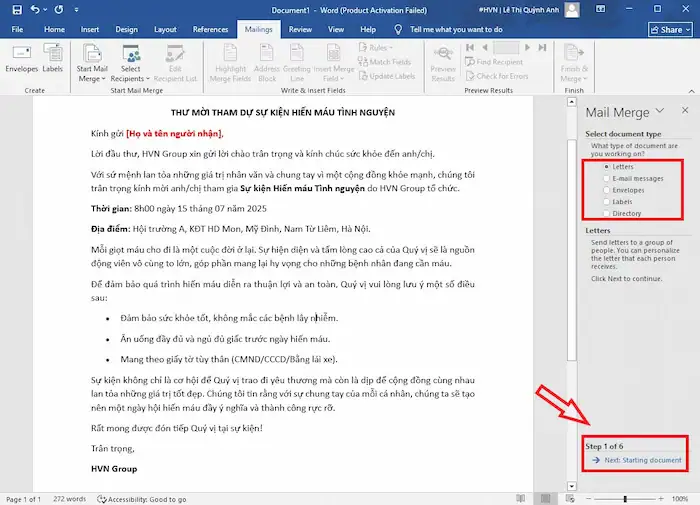Screen dimensions: 700x505
Task: Close the Mail Merge pane
Action: [x=684, y=111]
